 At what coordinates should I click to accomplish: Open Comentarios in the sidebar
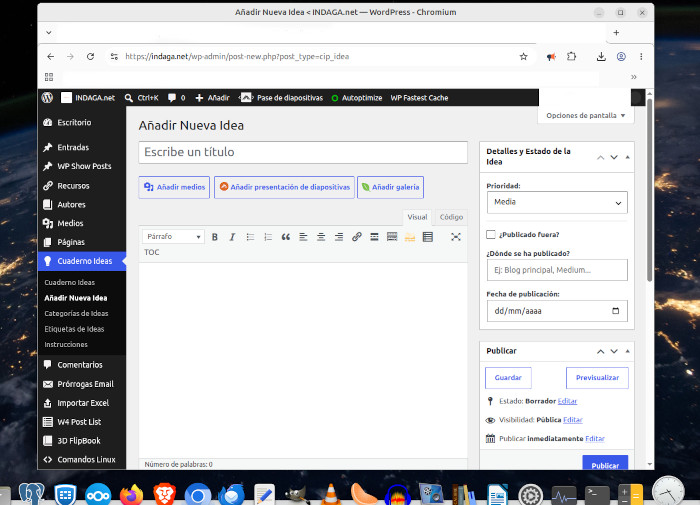(x=82, y=365)
